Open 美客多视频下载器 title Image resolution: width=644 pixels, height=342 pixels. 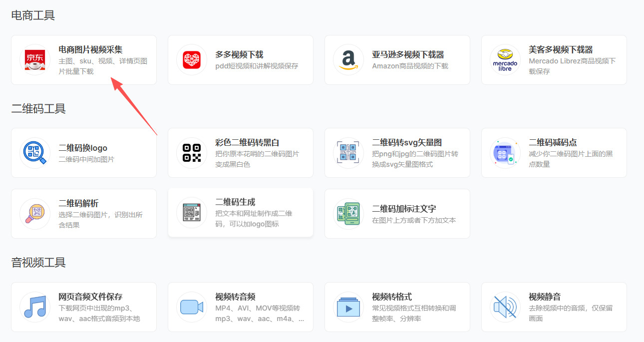(561, 49)
